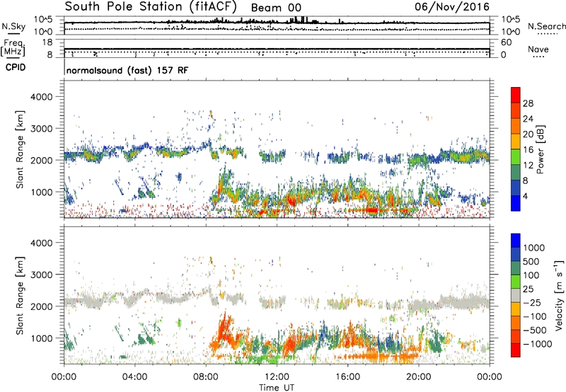Click the "60" Nave tick label

(x=506, y=42)
